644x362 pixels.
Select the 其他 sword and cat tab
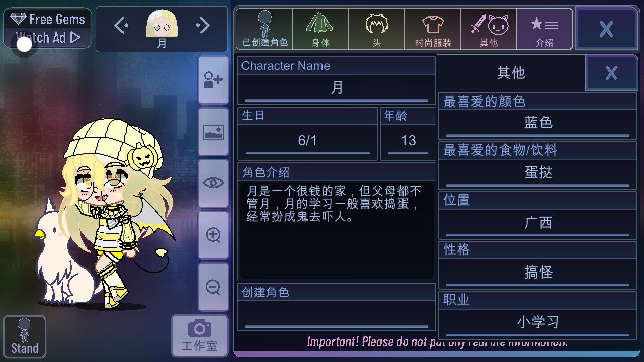pos(489,29)
